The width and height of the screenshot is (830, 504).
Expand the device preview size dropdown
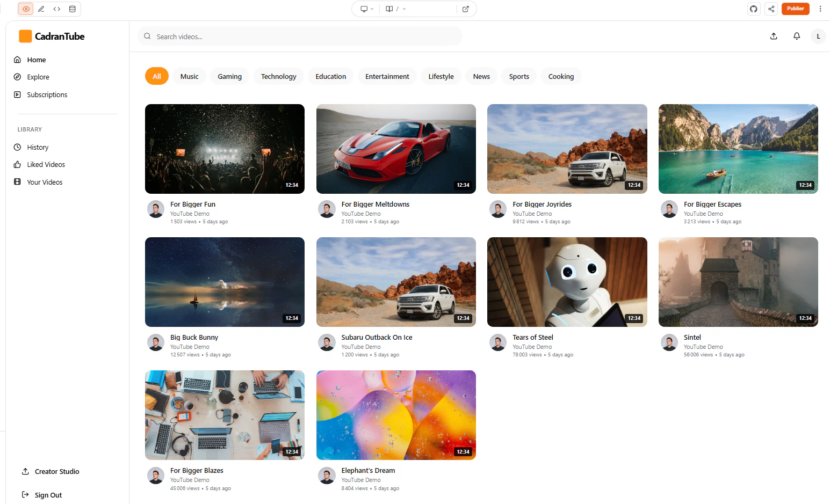click(x=367, y=9)
